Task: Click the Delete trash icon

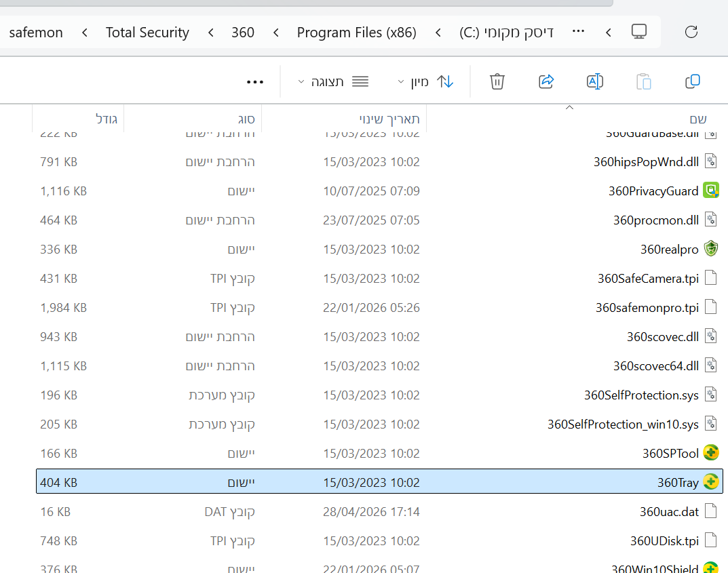Action: click(x=497, y=81)
